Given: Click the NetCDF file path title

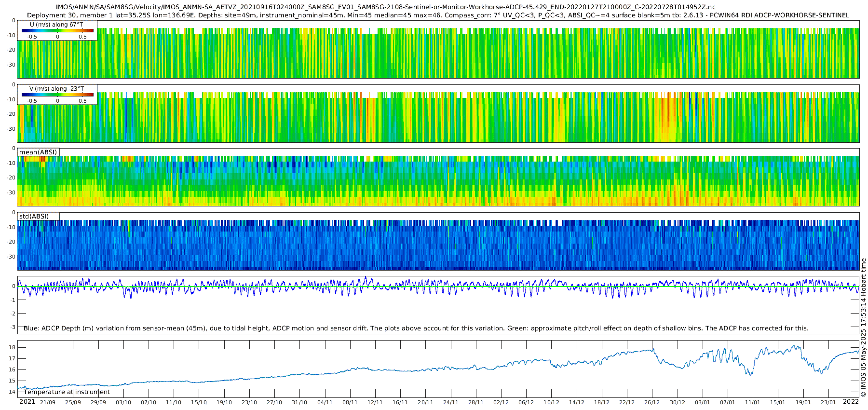Looking at the screenshot, I should coord(385,7).
